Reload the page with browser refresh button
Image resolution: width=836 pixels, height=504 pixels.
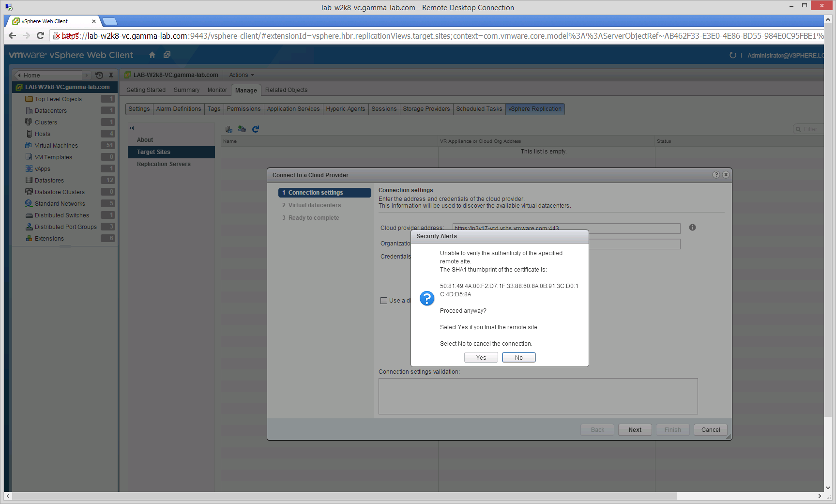tap(40, 35)
